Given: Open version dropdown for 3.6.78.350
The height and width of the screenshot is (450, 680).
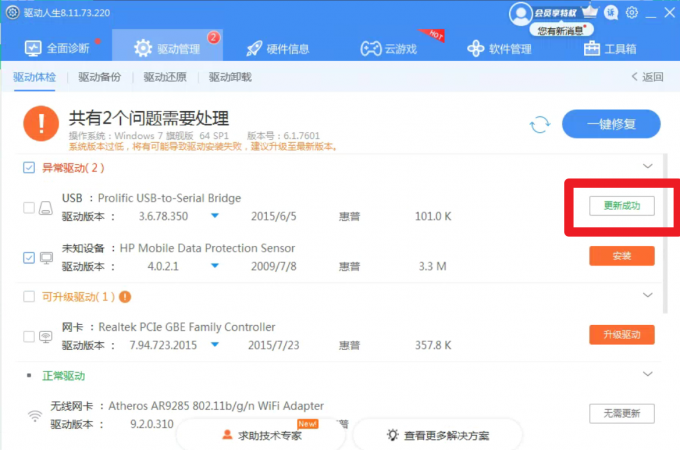Looking at the screenshot, I should [215, 215].
